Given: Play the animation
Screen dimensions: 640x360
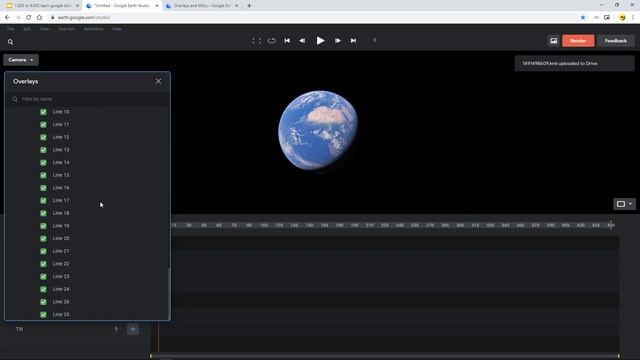Looking at the screenshot, I should tap(320, 40).
